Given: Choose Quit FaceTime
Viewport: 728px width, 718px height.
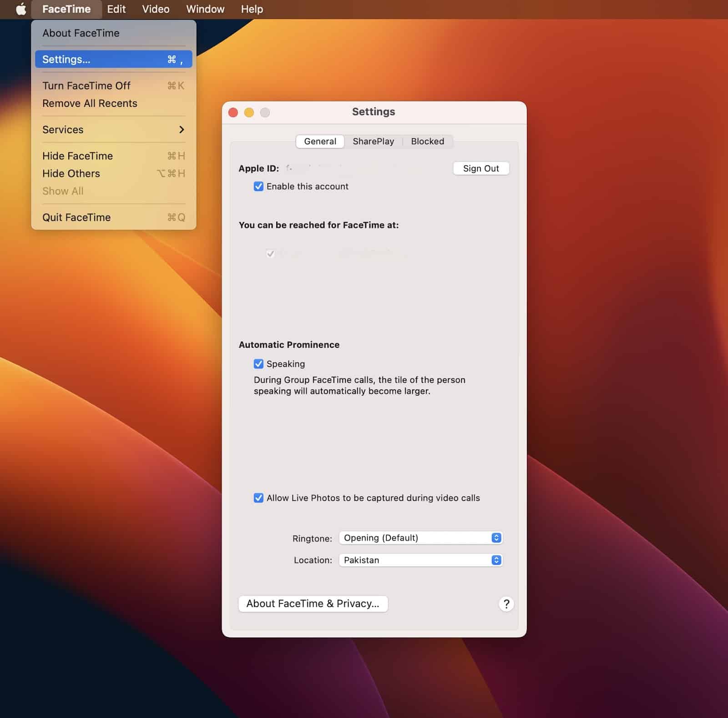Looking at the screenshot, I should (114, 217).
